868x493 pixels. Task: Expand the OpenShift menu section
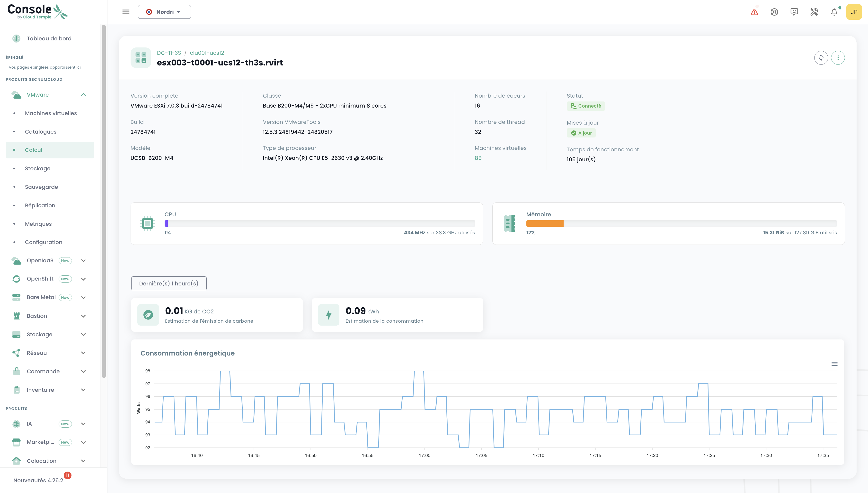click(x=83, y=279)
